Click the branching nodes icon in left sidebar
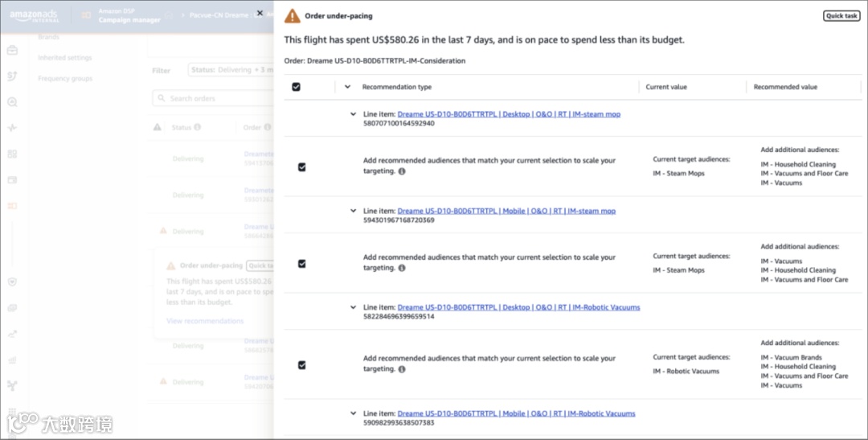 click(x=12, y=385)
